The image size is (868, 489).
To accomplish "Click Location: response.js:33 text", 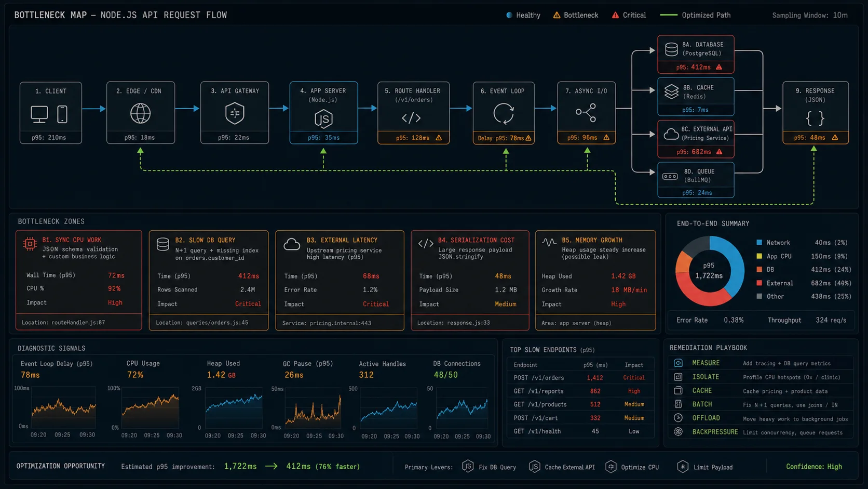I will click(453, 323).
